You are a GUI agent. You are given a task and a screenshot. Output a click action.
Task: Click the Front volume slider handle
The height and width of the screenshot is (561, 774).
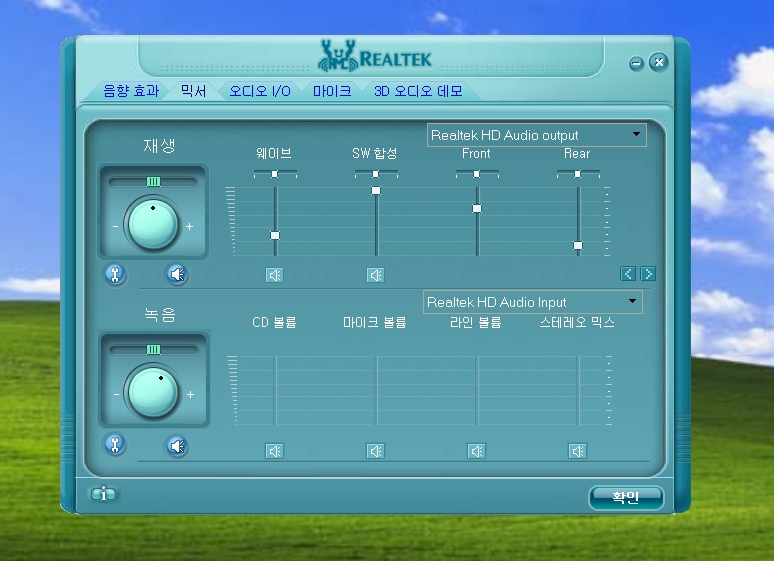click(477, 208)
